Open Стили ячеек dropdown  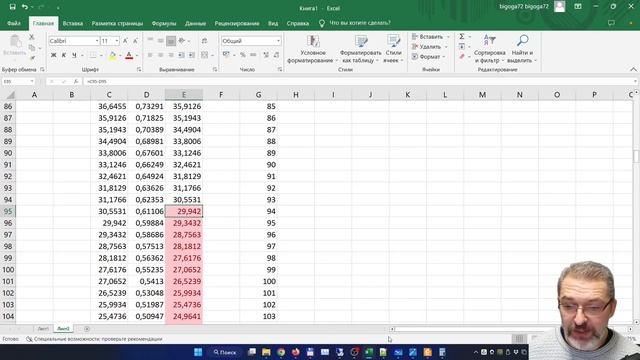coord(393,49)
